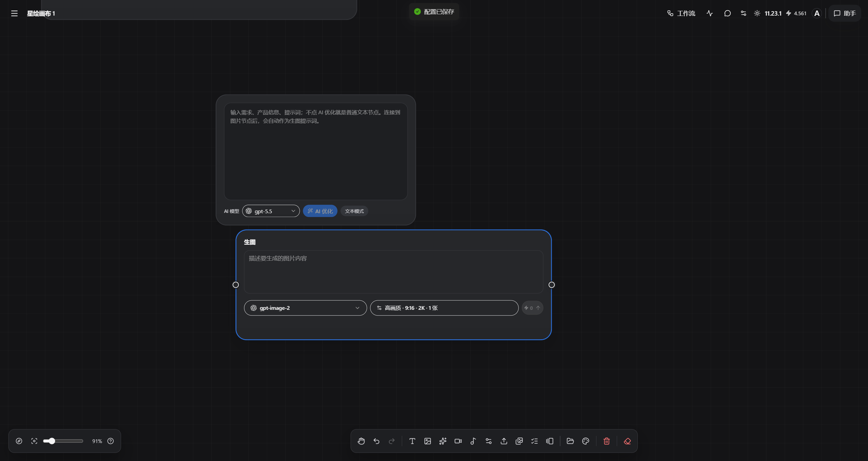This screenshot has width=868, height=461.
Task: Click the AI 优化 button
Action: pos(320,211)
